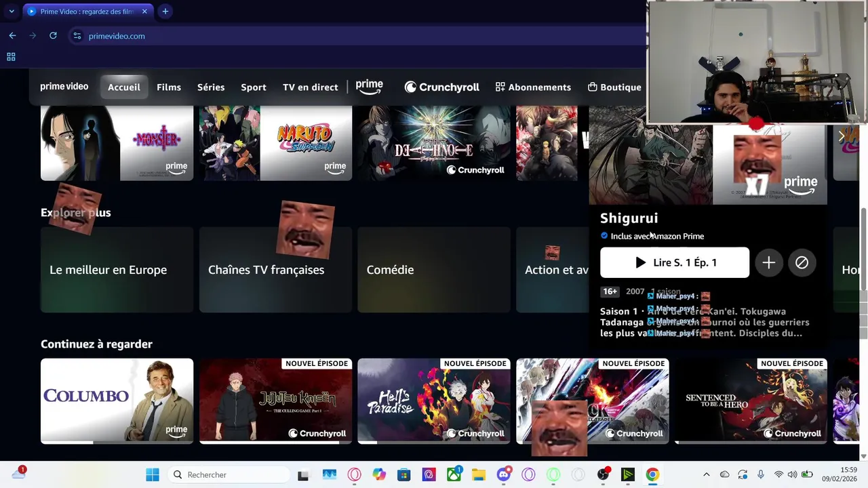Open the Action et aventure category card
This screenshot has height=488, width=868.
tap(553, 270)
